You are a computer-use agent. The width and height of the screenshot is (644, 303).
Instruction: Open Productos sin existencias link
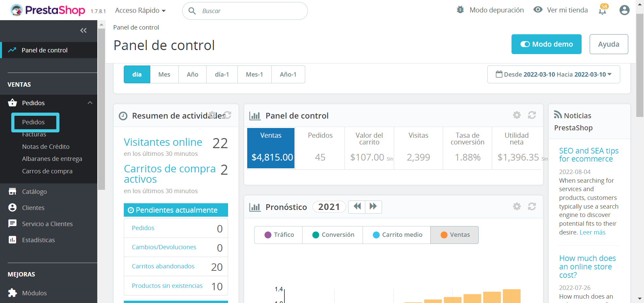167,286
